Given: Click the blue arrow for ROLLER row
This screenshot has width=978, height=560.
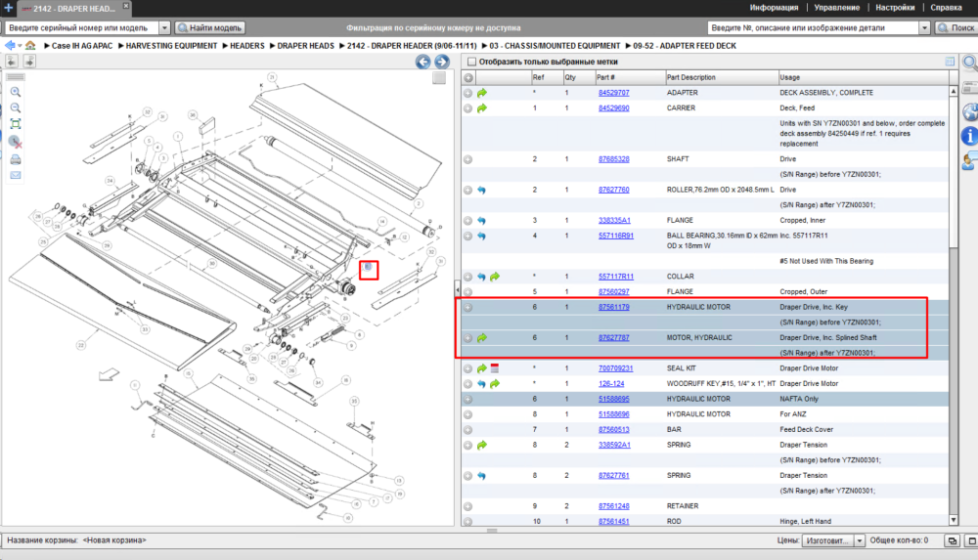Looking at the screenshot, I should (481, 191).
